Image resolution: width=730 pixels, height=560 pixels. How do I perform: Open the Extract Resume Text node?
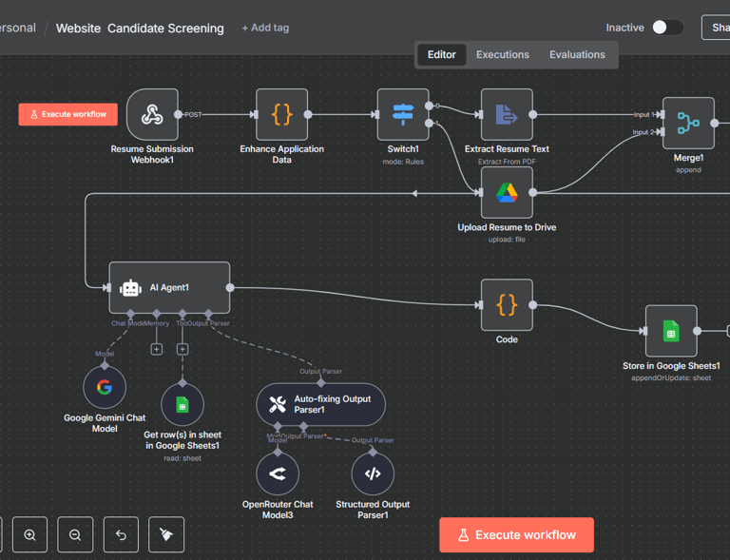click(x=507, y=114)
